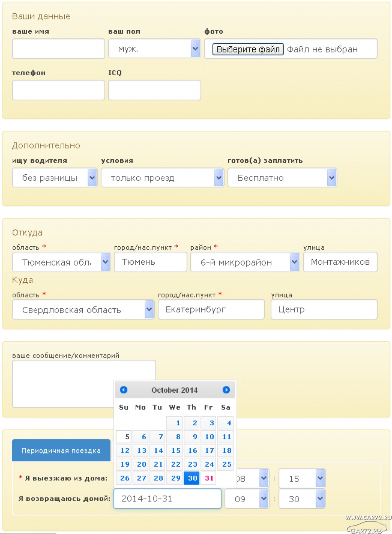Select October 2 in calendar

(191, 423)
